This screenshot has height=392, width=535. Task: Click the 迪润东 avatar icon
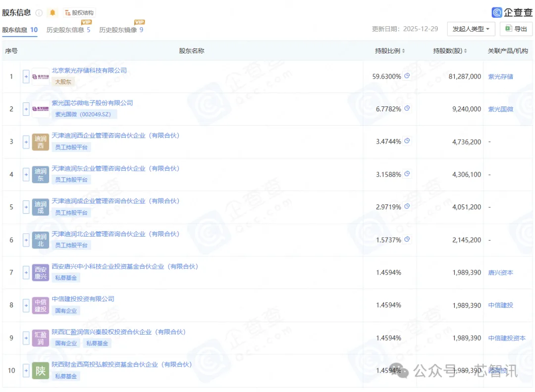(x=41, y=175)
